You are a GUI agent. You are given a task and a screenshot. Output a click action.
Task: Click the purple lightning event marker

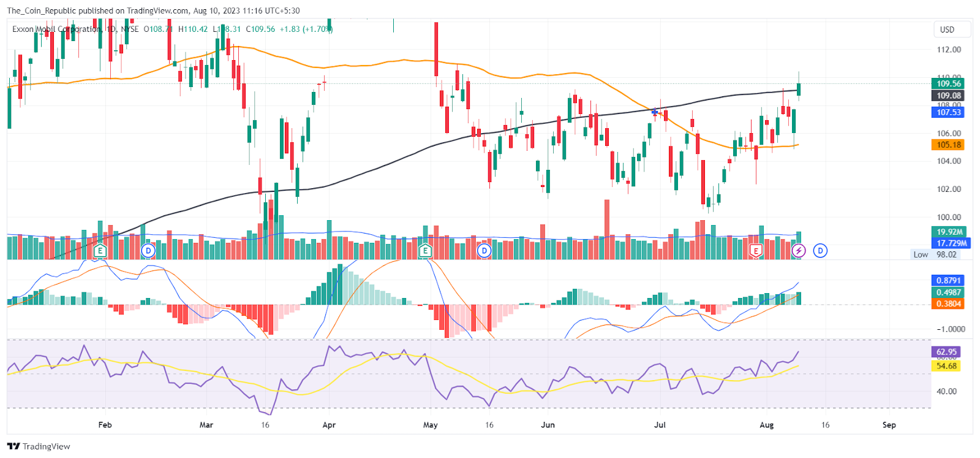(x=799, y=251)
